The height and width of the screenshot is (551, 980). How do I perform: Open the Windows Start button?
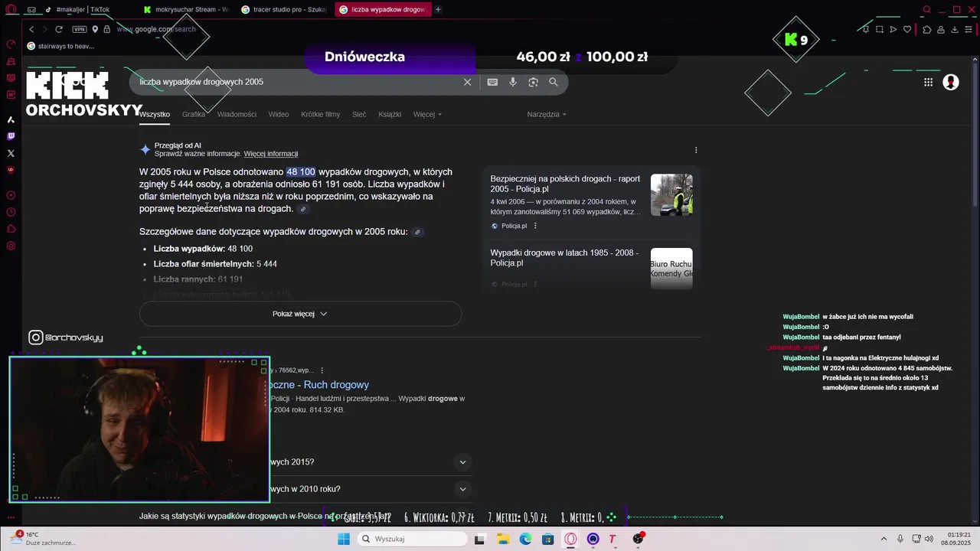tap(344, 539)
